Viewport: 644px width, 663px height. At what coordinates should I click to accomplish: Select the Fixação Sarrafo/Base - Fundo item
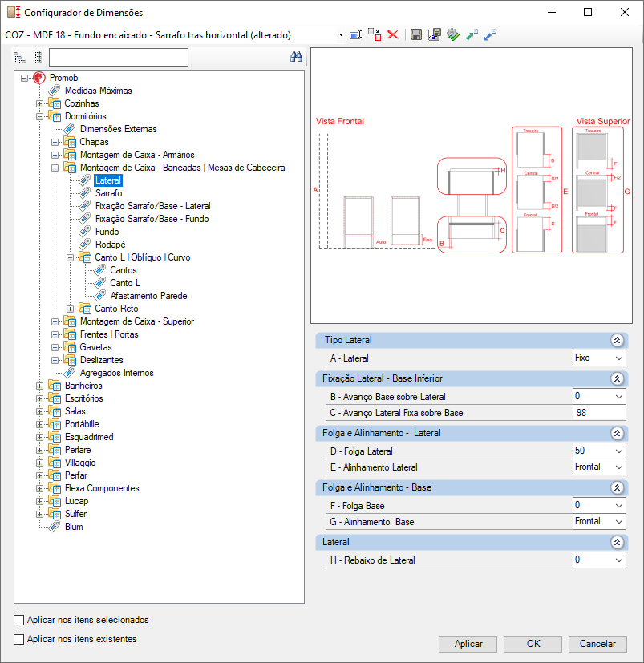(152, 219)
